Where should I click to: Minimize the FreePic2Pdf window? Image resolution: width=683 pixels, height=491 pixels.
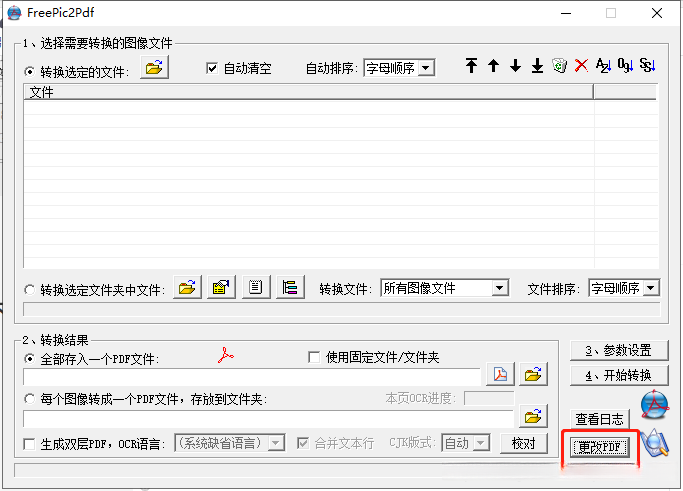[566, 13]
